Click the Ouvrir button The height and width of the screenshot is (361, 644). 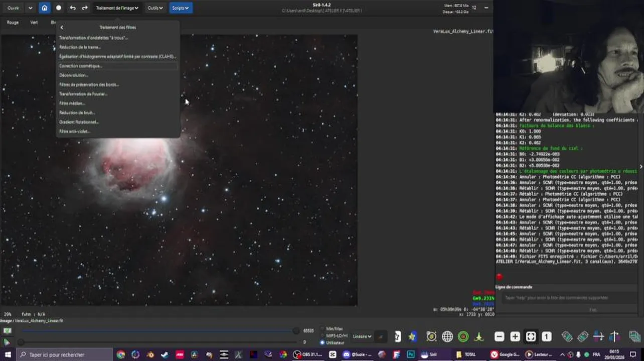click(13, 8)
